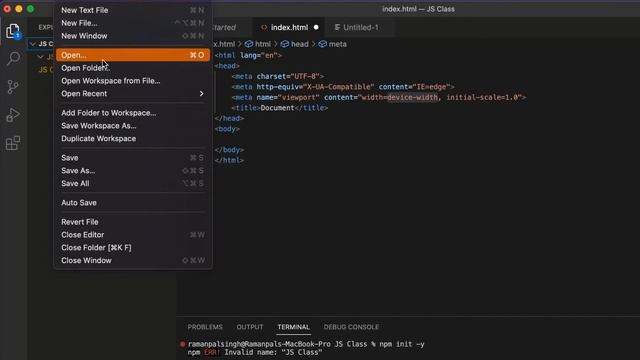Open the Search view in activity bar
This screenshot has height=360, width=640.
[x=13, y=59]
